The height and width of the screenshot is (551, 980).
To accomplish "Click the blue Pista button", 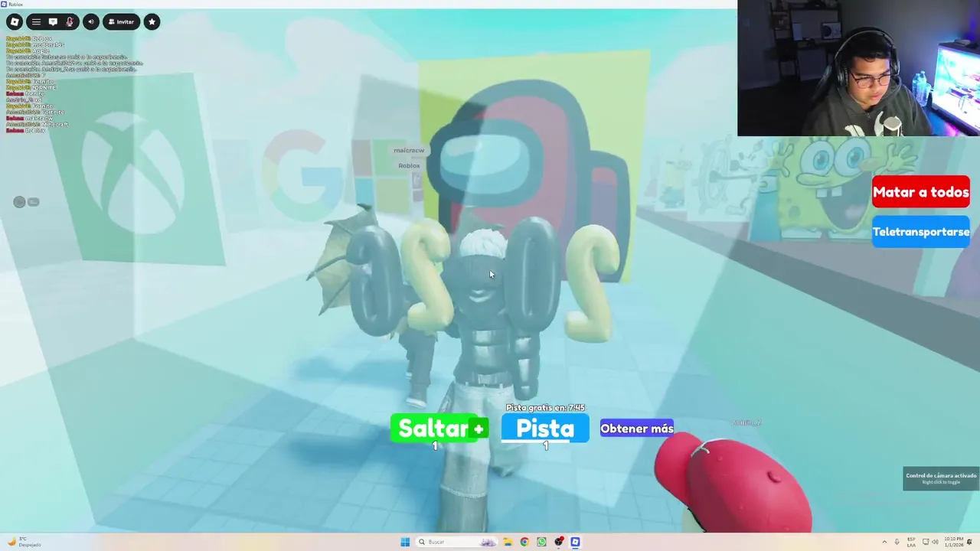I will coord(545,428).
